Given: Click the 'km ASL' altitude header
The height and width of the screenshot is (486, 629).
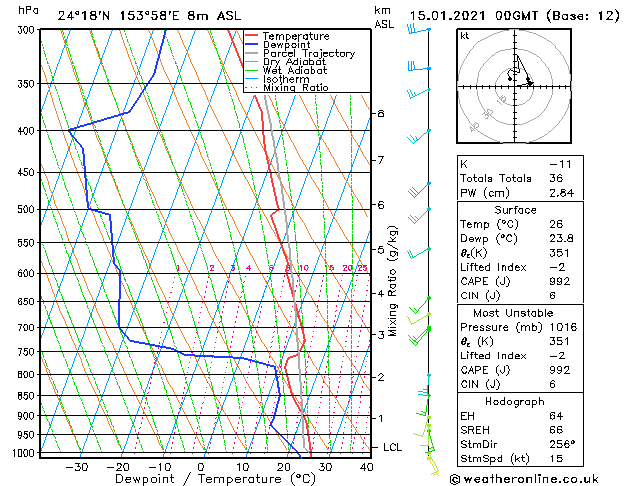Looking at the screenshot, I should [384, 17].
